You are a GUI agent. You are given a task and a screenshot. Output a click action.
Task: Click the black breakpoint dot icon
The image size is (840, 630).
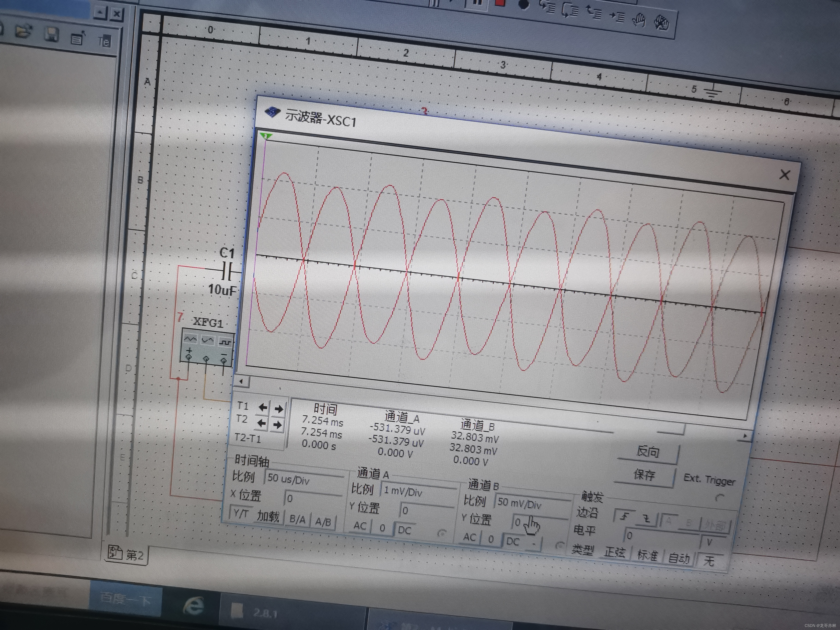coord(523,5)
